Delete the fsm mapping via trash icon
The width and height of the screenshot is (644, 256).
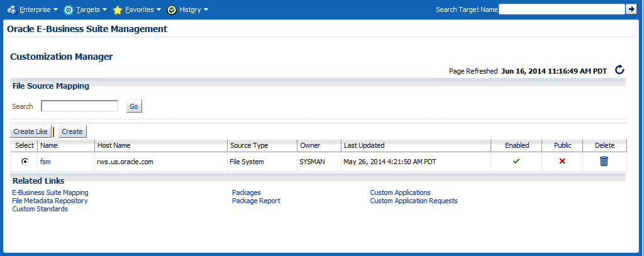[604, 162]
